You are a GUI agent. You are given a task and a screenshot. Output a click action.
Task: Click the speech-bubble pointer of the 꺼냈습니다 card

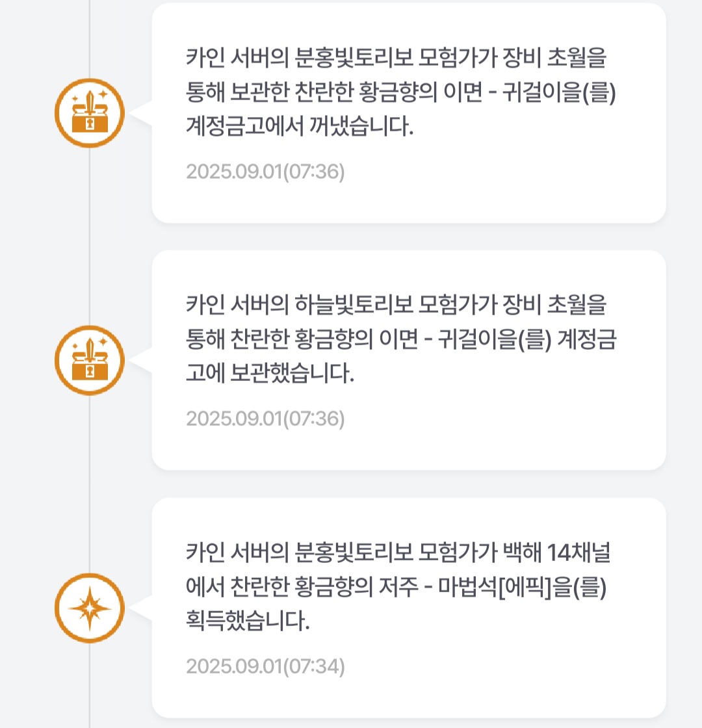coord(140,113)
